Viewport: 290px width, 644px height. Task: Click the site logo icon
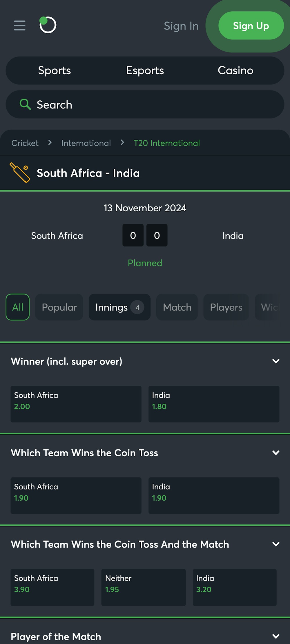click(48, 26)
